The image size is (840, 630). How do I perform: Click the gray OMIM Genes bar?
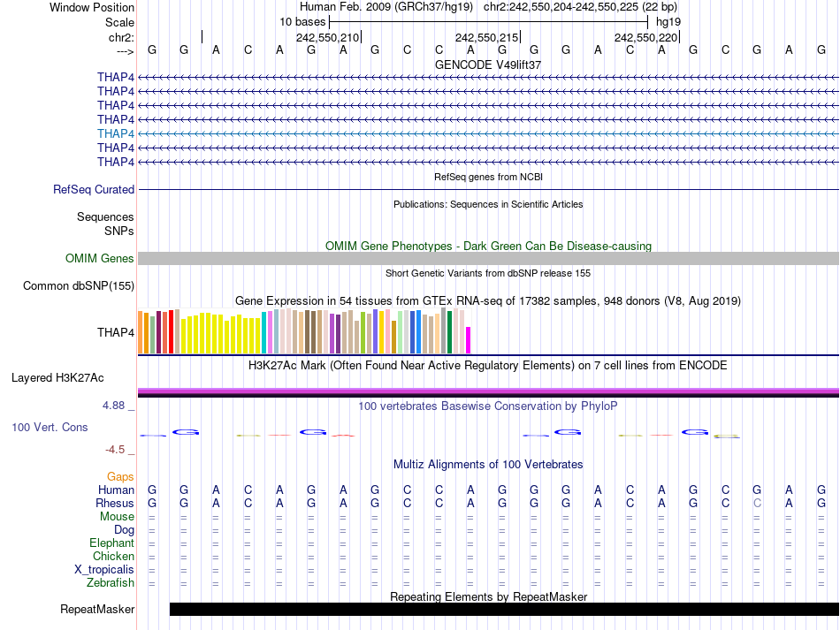(488, 258)
